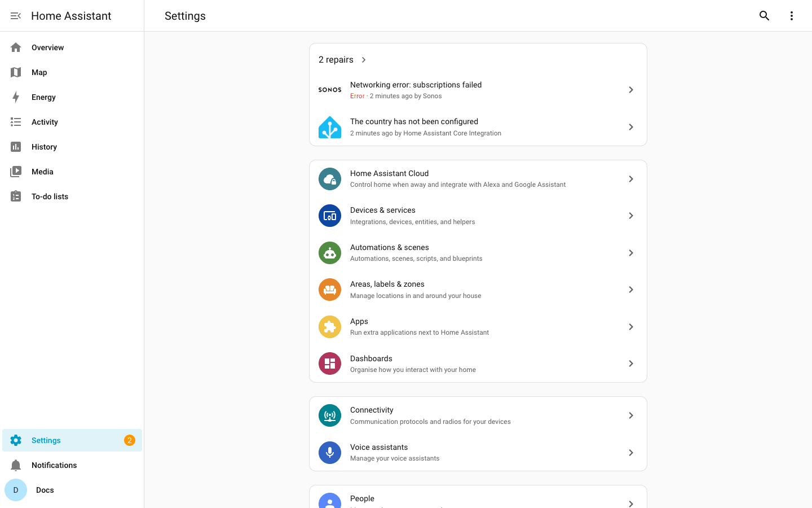The image size is (812, 508).
Task: Select Energy in the sidebar
Action: coord(72,97)
